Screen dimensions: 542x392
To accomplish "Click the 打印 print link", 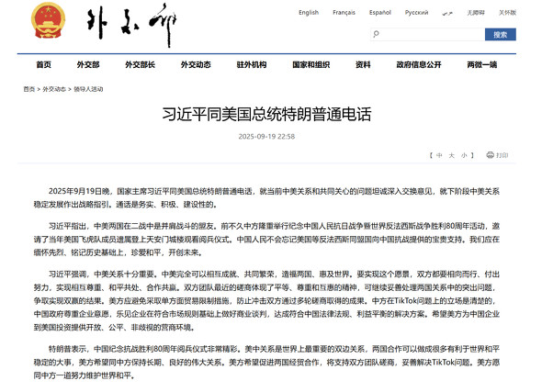I will (502, 155).
